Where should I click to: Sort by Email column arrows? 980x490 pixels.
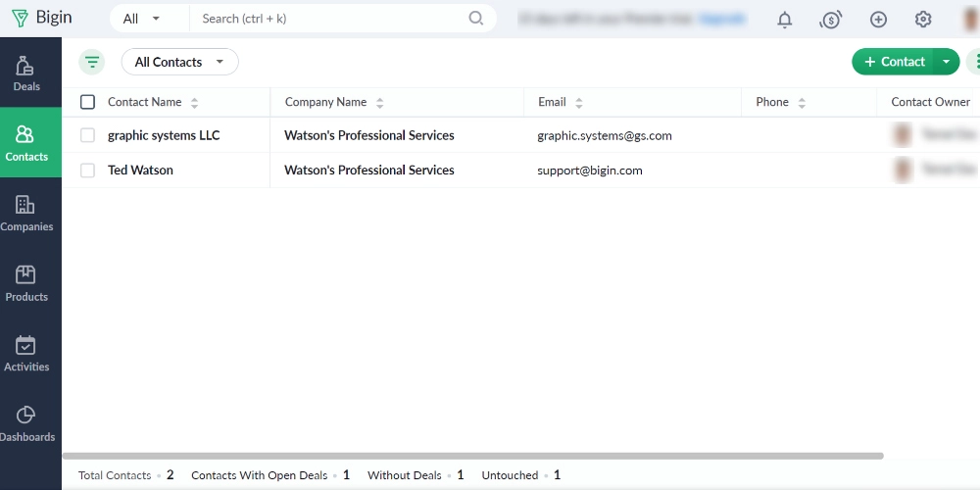pos(579,103)
